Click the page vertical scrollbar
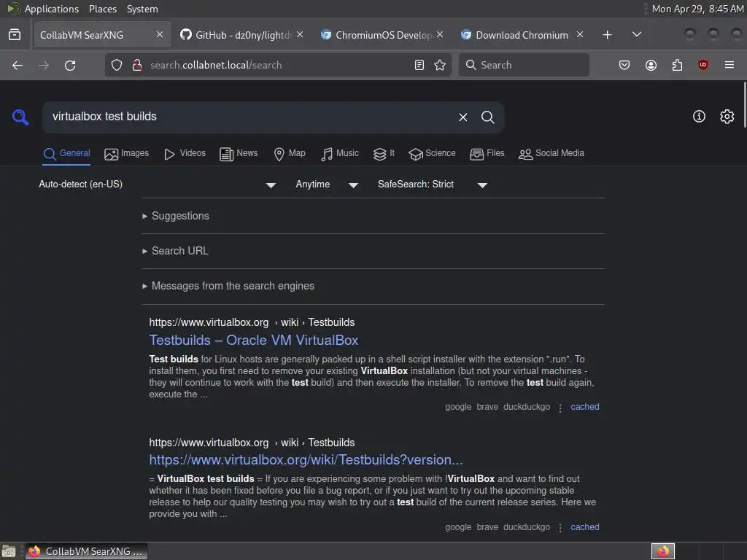The height and width of the screenshot is (560, 747). click(745, 105)
